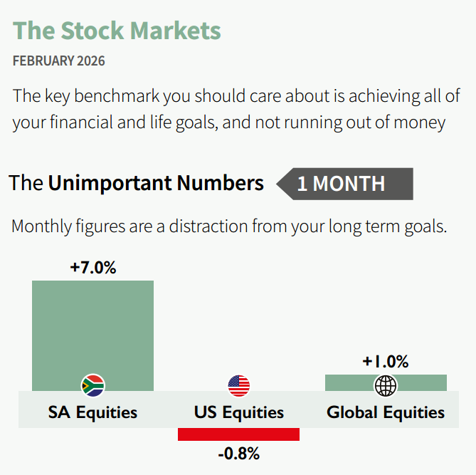Select "The Unimportant Numbers" heading
The image size is (476, 475).
point(136,183)
